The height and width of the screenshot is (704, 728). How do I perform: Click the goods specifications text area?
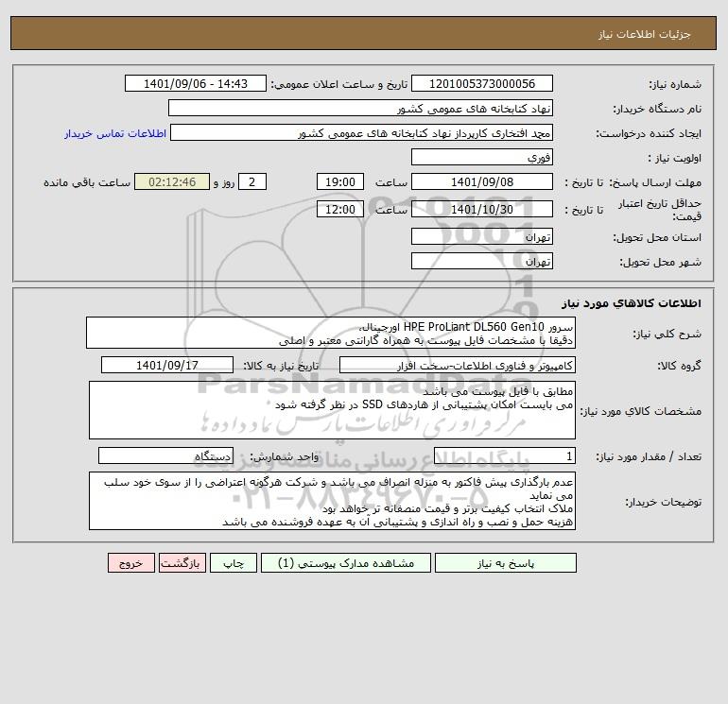(x=332, y=410)
